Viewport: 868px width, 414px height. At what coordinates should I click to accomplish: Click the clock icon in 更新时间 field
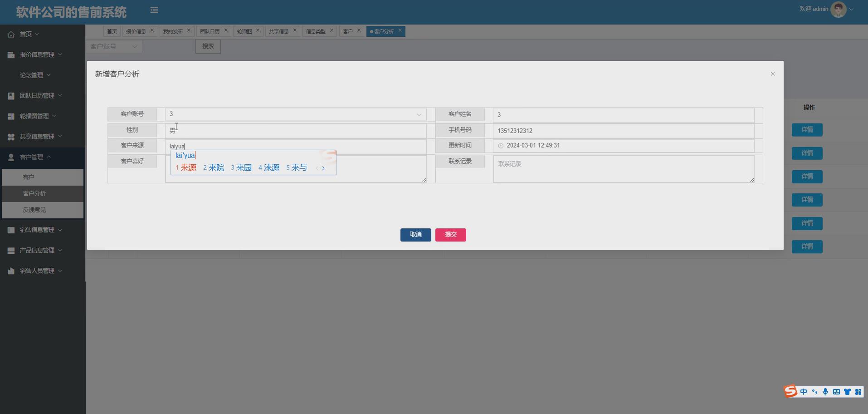pyautogui.click(x=501, y=146)
